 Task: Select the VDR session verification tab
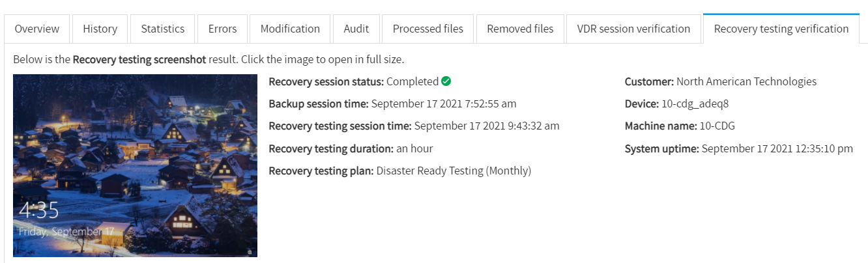click(633, 29)
